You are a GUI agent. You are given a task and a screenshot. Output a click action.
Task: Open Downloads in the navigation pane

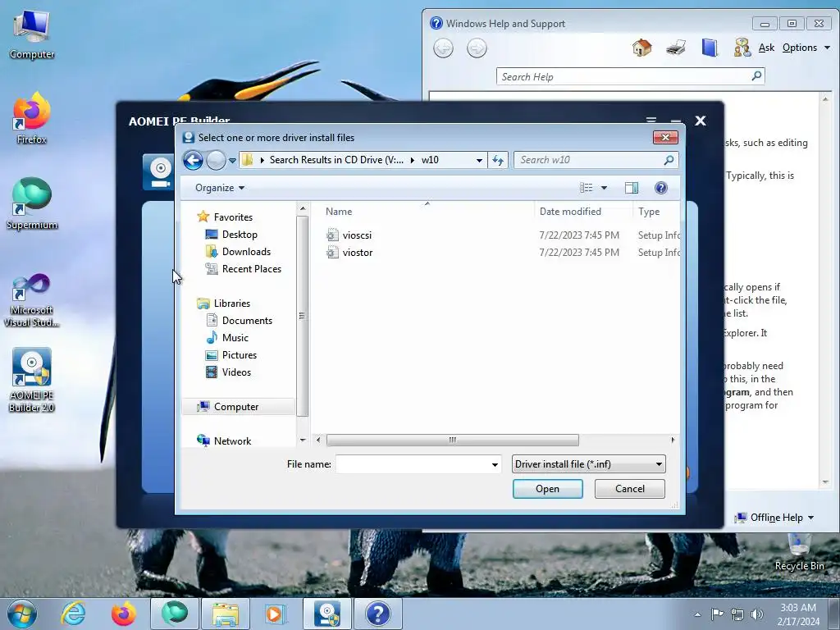[246, 252]
